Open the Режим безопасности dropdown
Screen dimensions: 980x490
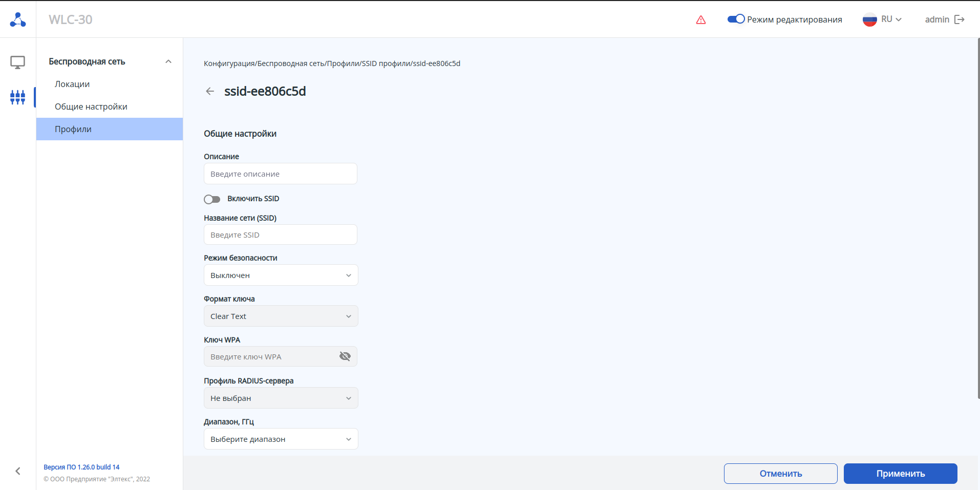pyautogui.click(x=281, y=275)
